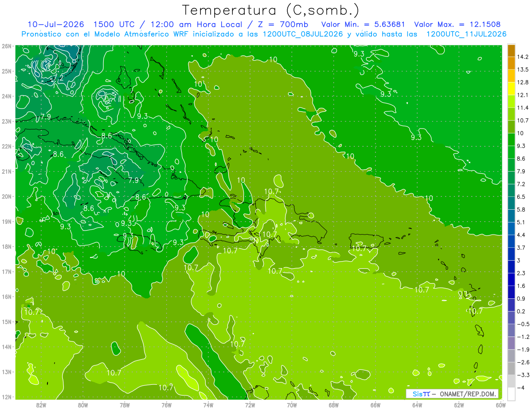This screenshot has width=532, height=411.
Task: Click the "22N" latitude axis label
Action: click(6, 146)
